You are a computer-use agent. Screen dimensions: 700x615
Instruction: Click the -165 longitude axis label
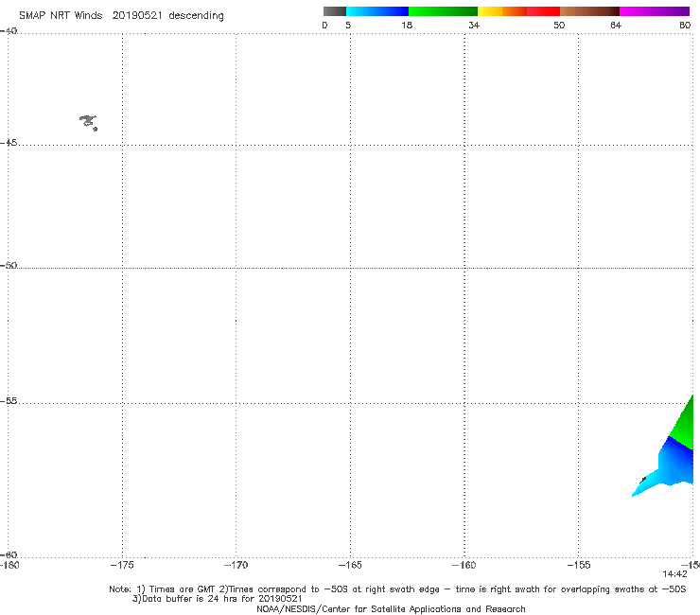tap(350, 565)
